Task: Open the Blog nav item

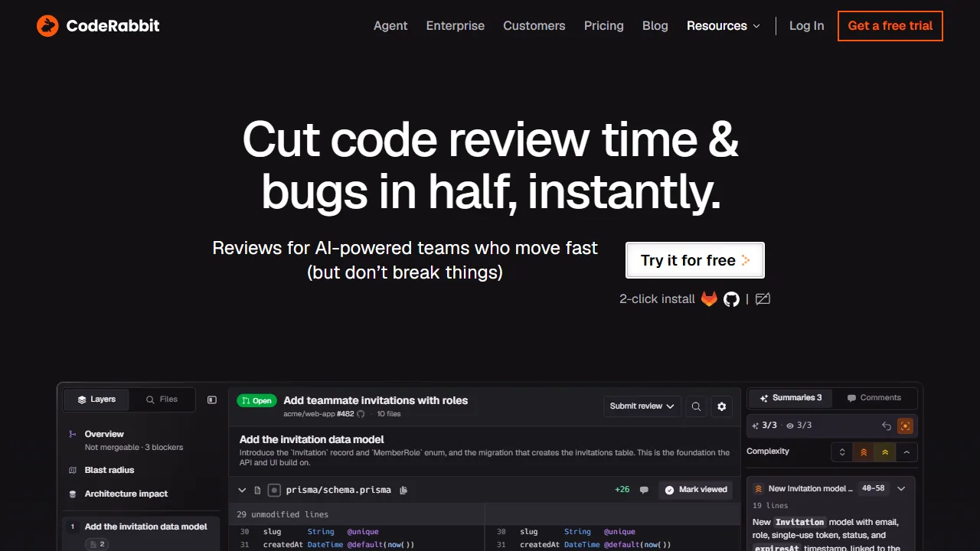Action: pos(655,26)
